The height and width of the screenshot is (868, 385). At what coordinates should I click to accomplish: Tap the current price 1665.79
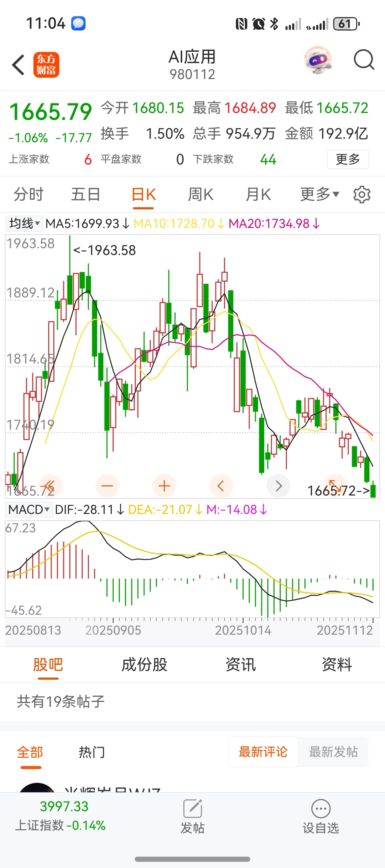(x=51, y=112)
